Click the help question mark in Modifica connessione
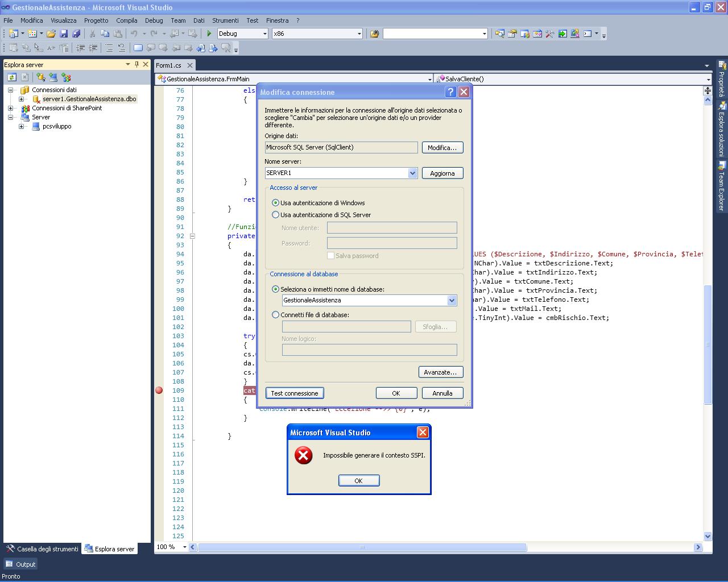The image size is (728, 582). tap(450, 92)
